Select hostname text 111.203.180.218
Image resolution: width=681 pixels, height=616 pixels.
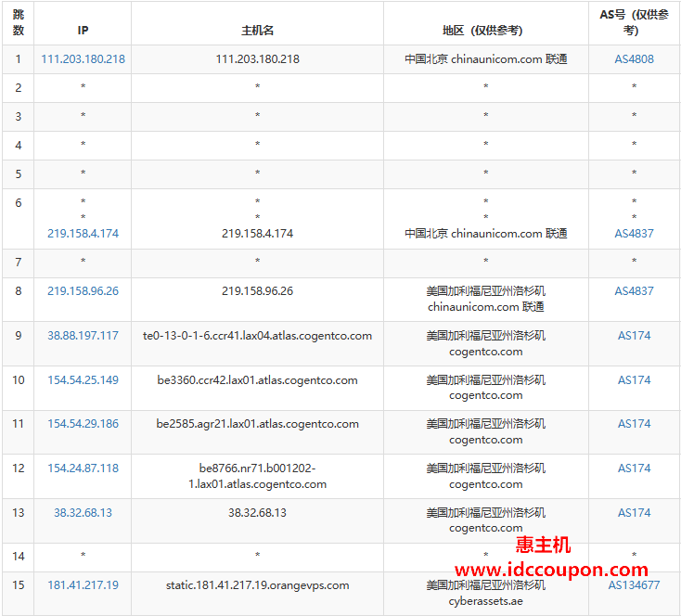pos(258,59)
